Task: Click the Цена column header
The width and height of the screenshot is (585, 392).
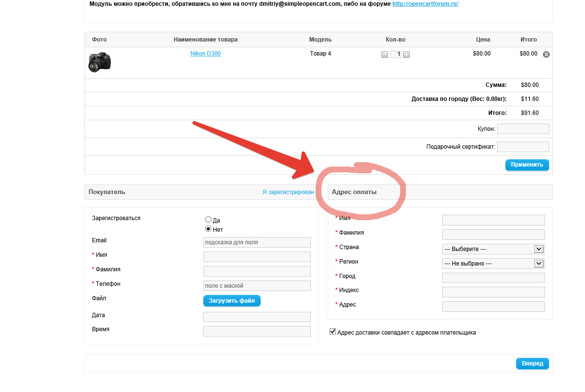Action: click(x=483, y=40)
